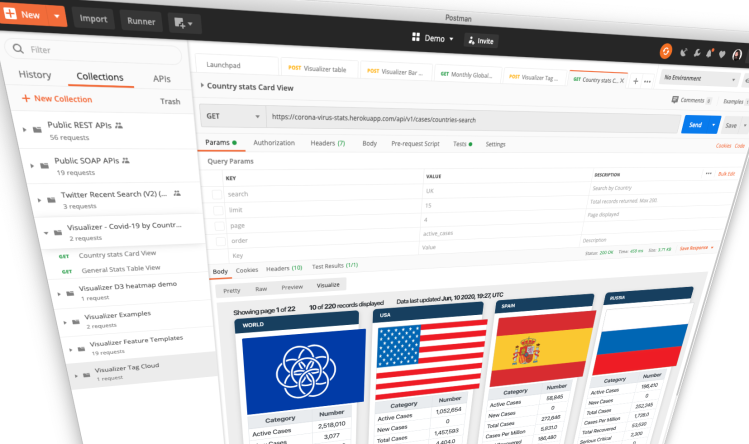Focus the sidebar Filter search field
The height and width of the screenshot is (444, 749).
click(x=94, y=51)
